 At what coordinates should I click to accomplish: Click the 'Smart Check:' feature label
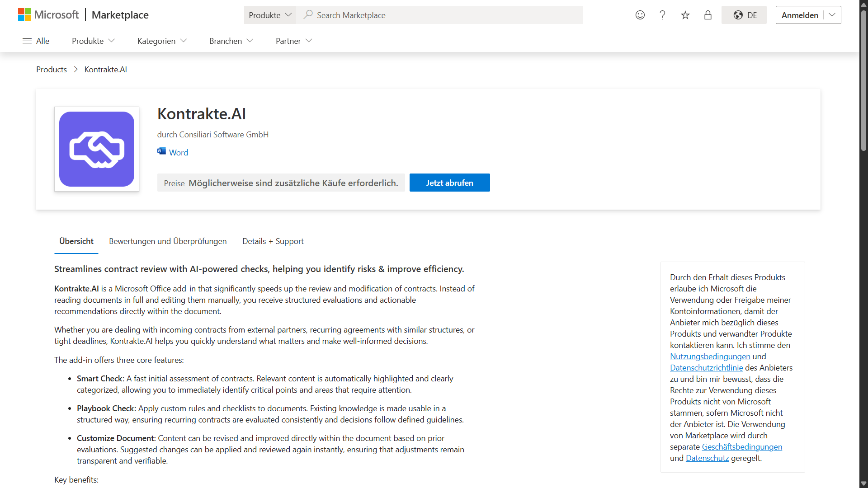100,378
